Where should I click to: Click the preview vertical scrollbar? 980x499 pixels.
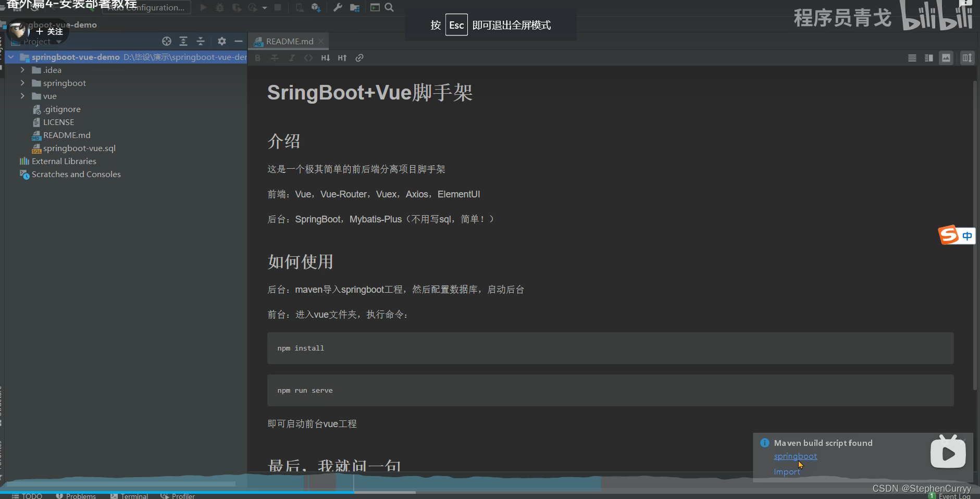coord(975,234)
